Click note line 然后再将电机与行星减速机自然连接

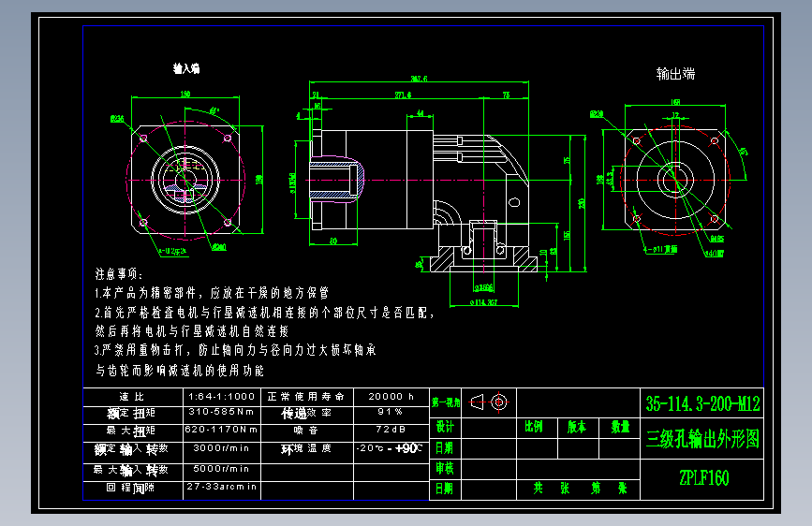(x=192, y=331)
